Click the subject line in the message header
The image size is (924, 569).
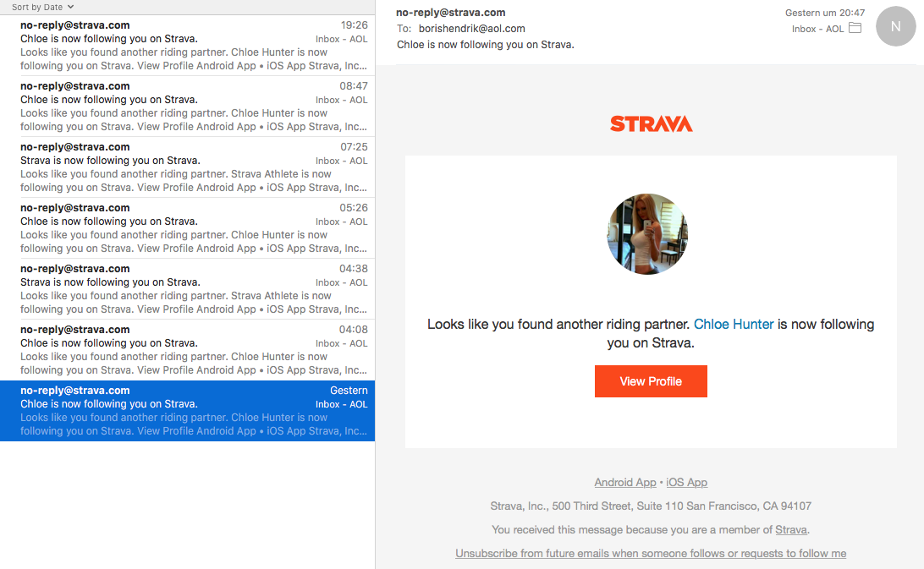pos(485,44)
